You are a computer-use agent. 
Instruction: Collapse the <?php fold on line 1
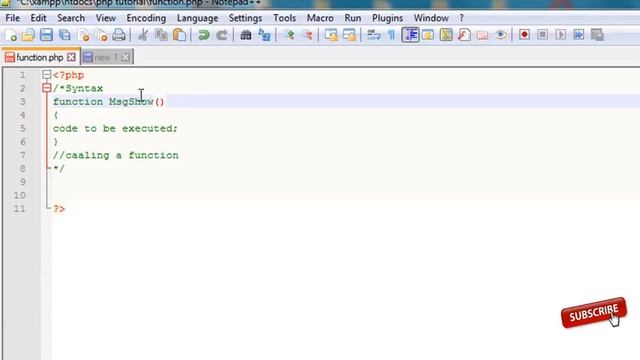click(x=47, y=75)
